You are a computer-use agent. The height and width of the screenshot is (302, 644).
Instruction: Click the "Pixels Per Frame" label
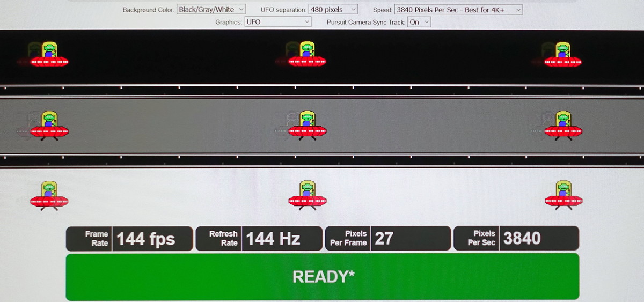(348, 239)
